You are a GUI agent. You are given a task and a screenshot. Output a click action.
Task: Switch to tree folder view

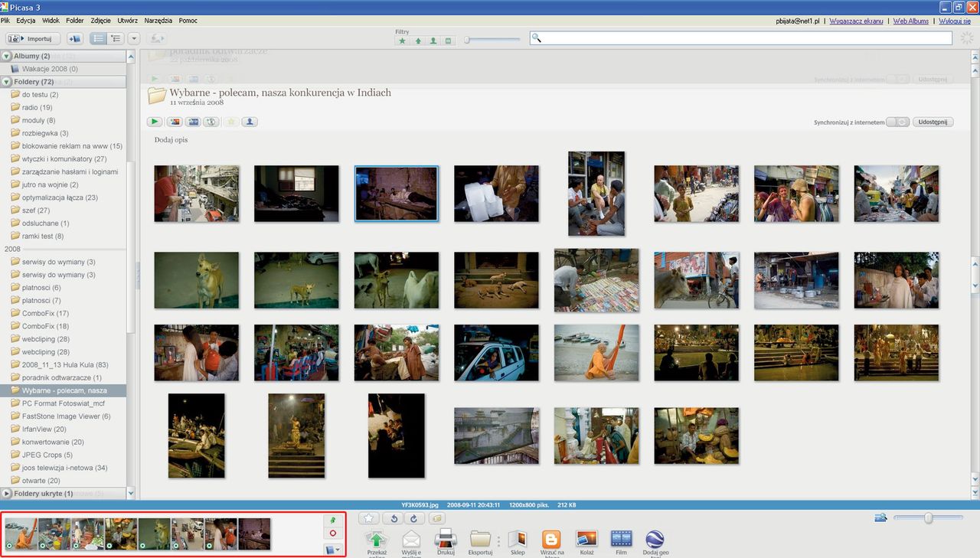(x=116, y=38)
